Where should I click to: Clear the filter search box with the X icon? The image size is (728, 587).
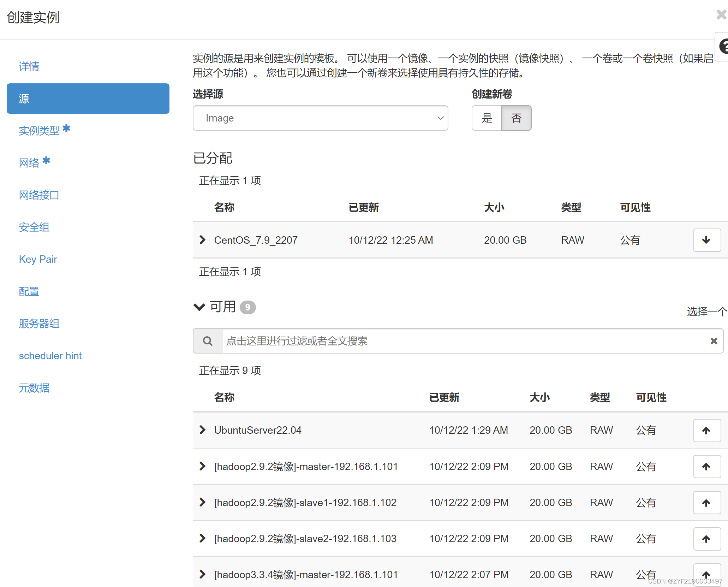pyautogui.click(x=714, y=341)
